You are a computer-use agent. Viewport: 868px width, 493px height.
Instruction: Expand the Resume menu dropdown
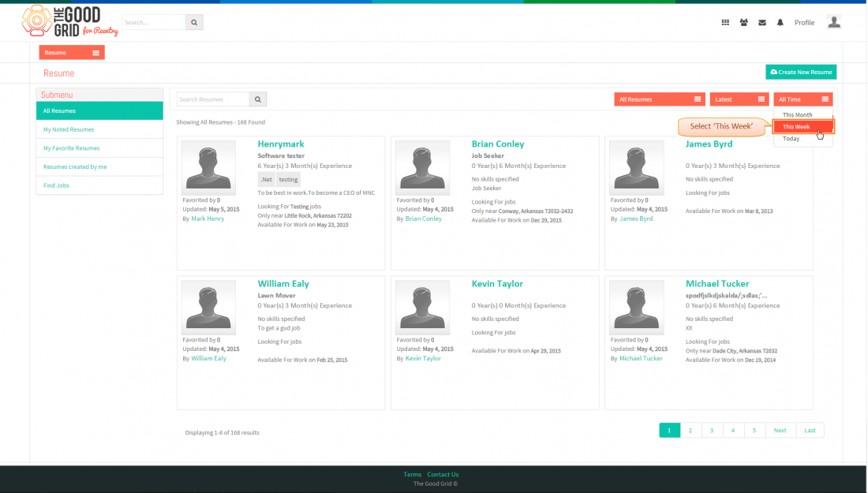coord(72,53)
